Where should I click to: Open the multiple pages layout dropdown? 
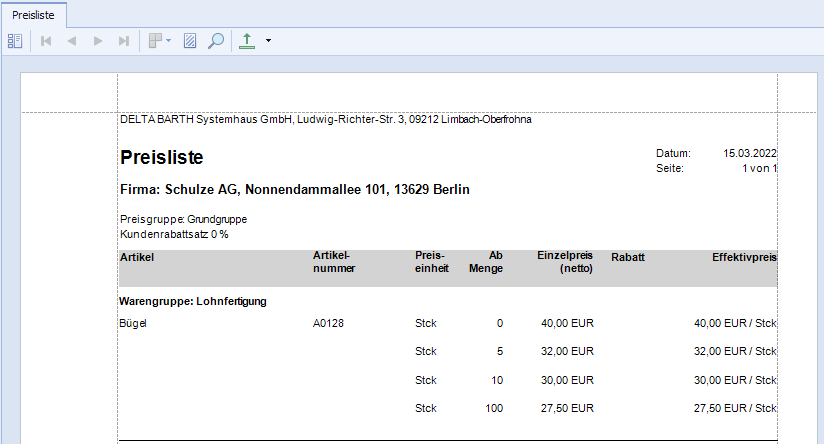click(x=159, y=41)
